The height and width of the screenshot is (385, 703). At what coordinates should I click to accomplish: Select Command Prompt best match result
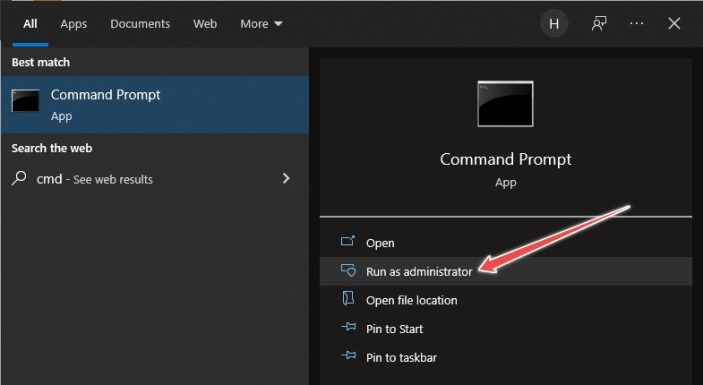point(155,104)
